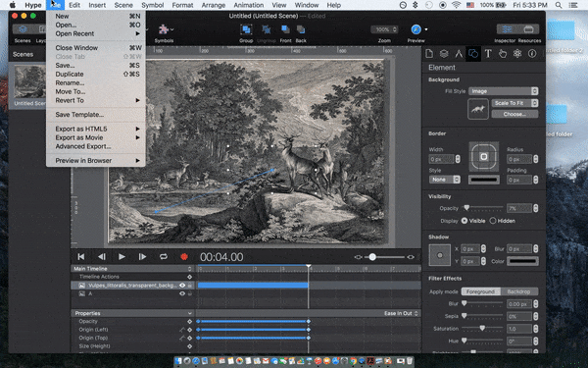Bring element to Front toolbar icon
Screen dimensions: 588x368
click(x=285, y=29)
